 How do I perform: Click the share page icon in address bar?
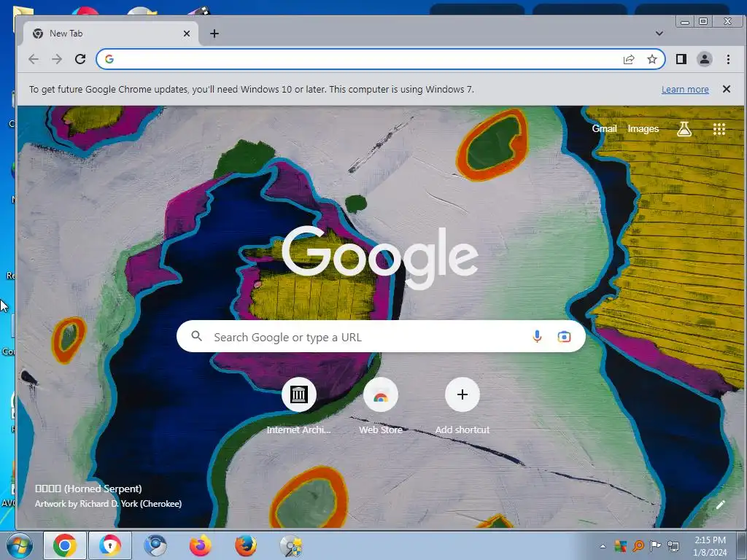[x=629, y=59]
